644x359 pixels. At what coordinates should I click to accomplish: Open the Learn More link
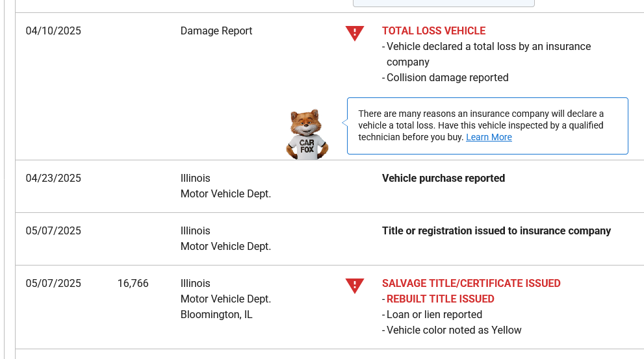(489, 137)
